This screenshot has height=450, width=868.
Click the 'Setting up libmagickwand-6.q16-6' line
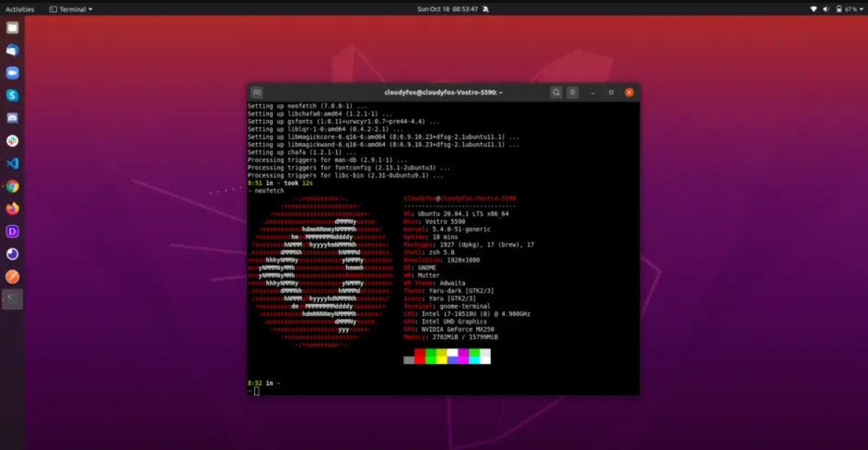click(383, 145)
